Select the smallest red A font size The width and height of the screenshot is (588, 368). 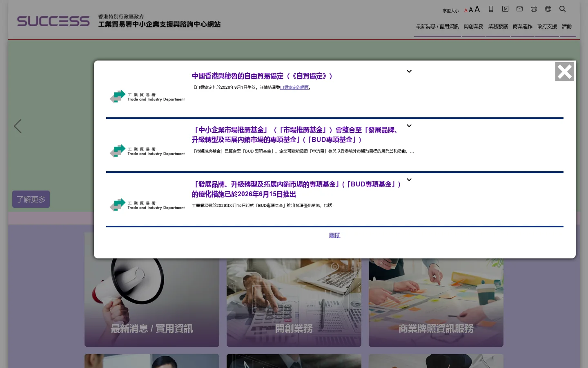466,11
